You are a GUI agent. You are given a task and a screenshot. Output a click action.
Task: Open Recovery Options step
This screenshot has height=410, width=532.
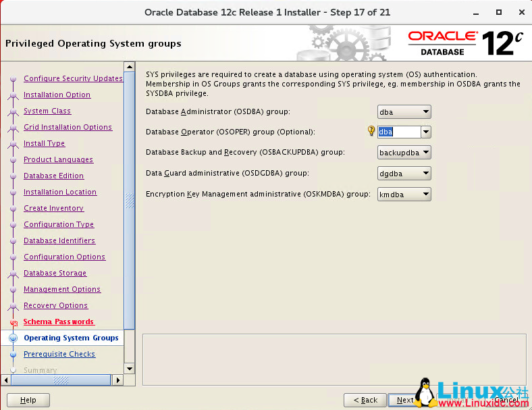click(55, 305)
